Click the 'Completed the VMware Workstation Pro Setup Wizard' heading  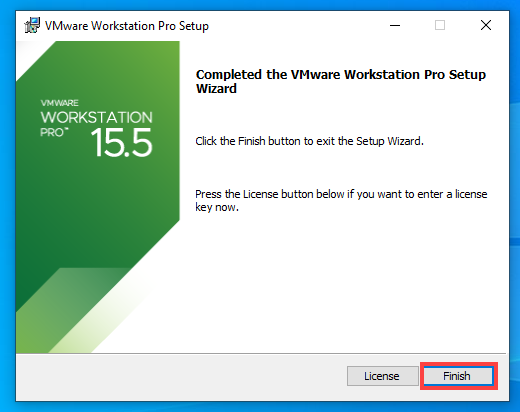pos(341,81)
